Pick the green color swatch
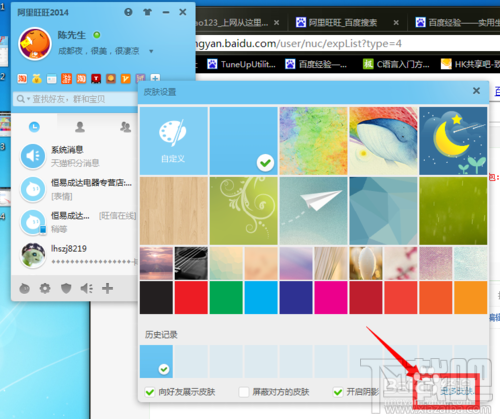Viewport: 500px width, 419px height. pos(226,298)
